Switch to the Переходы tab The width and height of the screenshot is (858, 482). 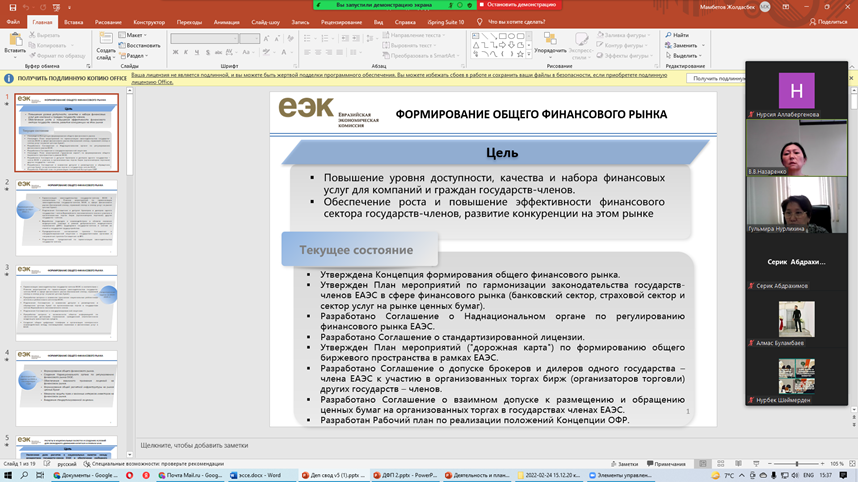point(189,22)
